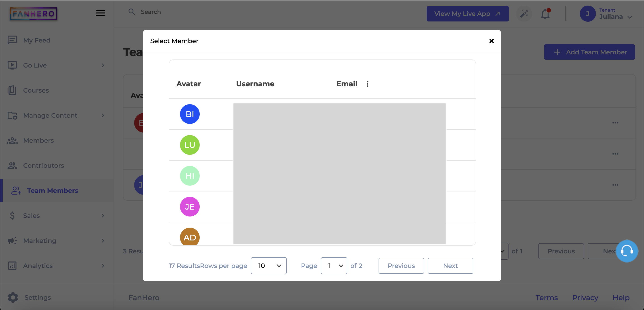Expand the Go Live submenu
This screenshot has width=644, height=310.
pos(103,65)
